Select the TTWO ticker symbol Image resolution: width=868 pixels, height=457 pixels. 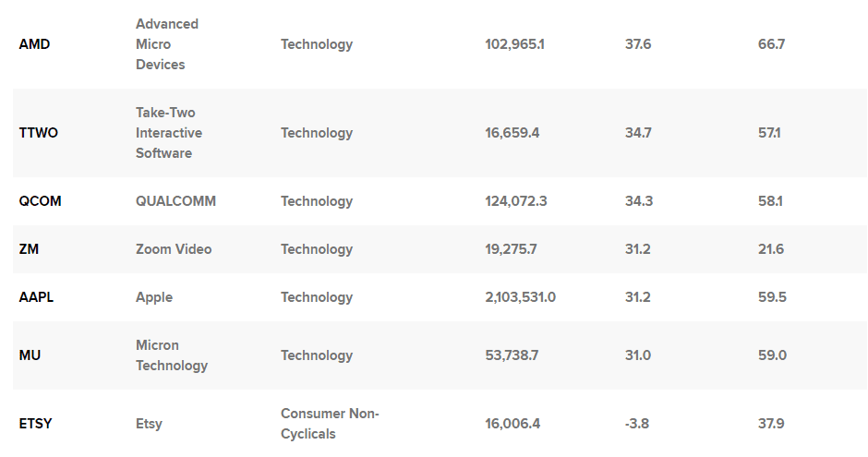pyautogui.click(x=38, y=133)
